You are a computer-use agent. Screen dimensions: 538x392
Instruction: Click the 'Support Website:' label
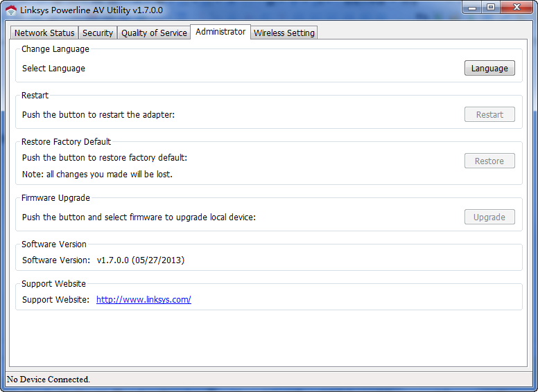[56, 299]
